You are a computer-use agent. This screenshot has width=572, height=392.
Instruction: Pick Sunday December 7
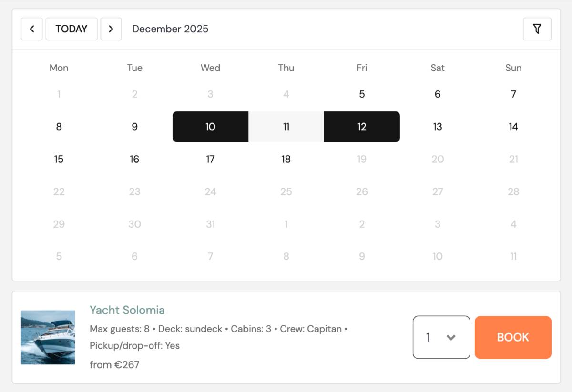(513, 94)
